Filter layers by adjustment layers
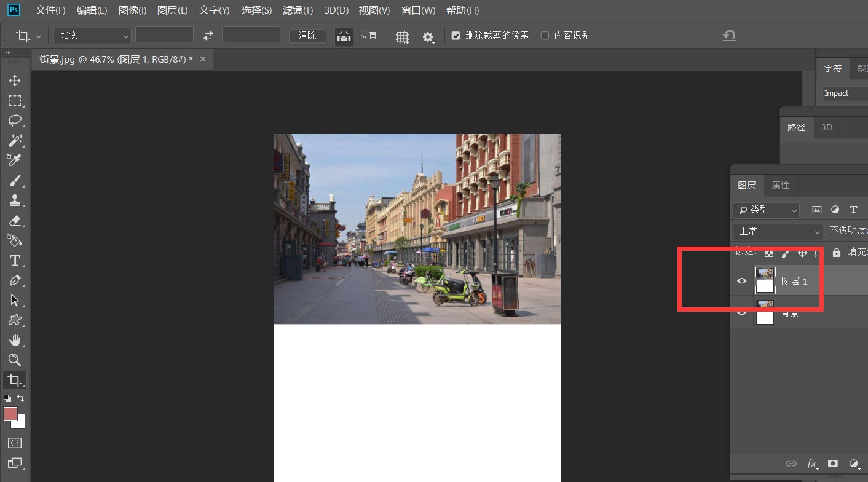 pyautogui.click(x=835, y=210)
